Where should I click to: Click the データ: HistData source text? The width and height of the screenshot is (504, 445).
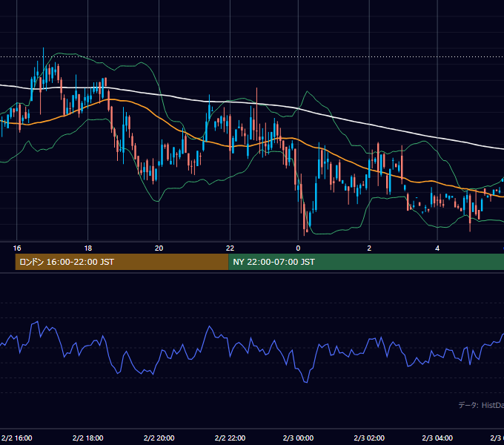pyautogui.click(x=481, y=405)
